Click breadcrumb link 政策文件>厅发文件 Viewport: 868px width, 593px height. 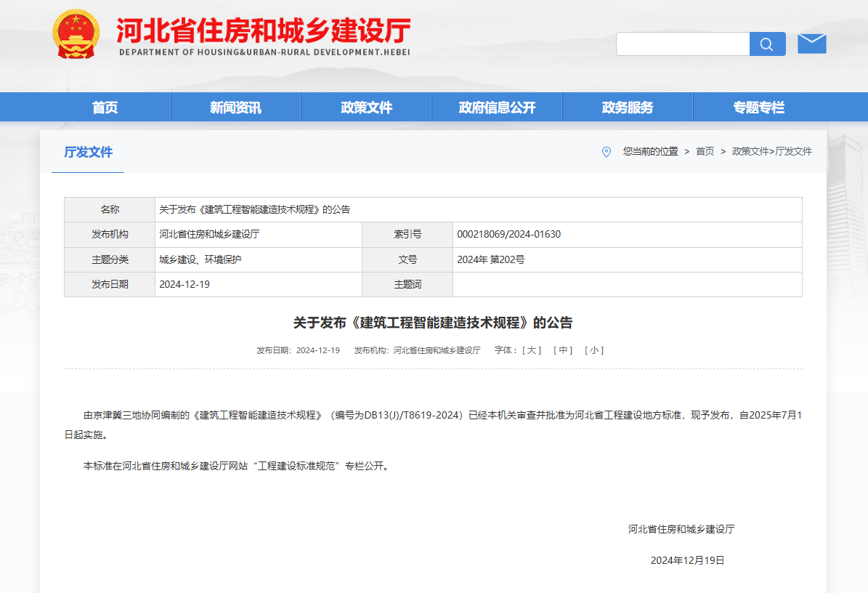(771, 152)
